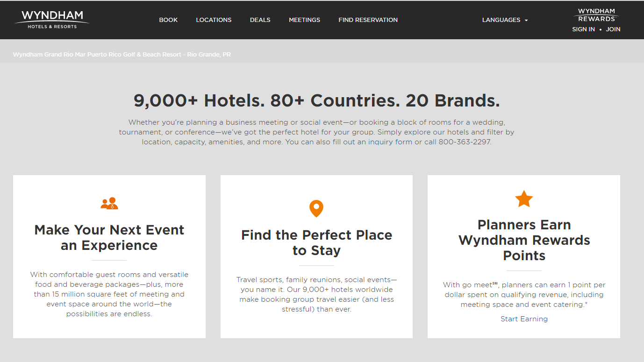Select Meetings in the navigation bar
This screenshot has height=362, width=644.
304,20
